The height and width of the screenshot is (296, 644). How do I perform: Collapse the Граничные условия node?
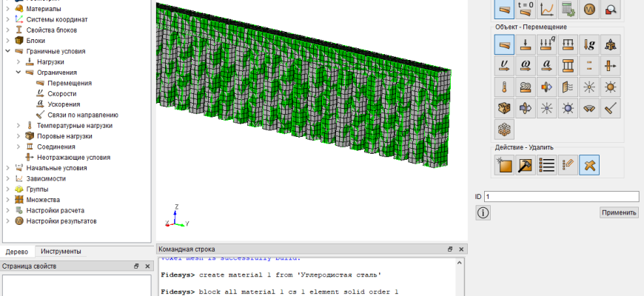click(x=8, y=52)
